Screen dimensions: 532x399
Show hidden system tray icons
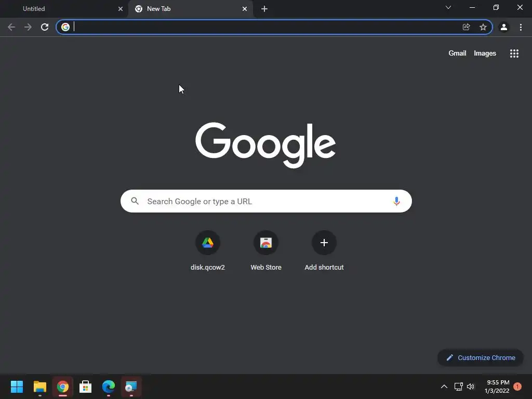coord(444,387)
